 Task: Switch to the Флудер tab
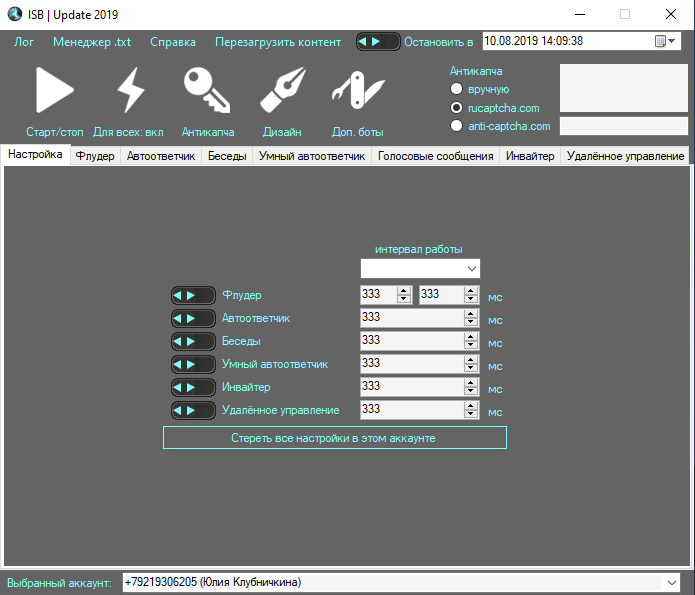tap(95, 156)
